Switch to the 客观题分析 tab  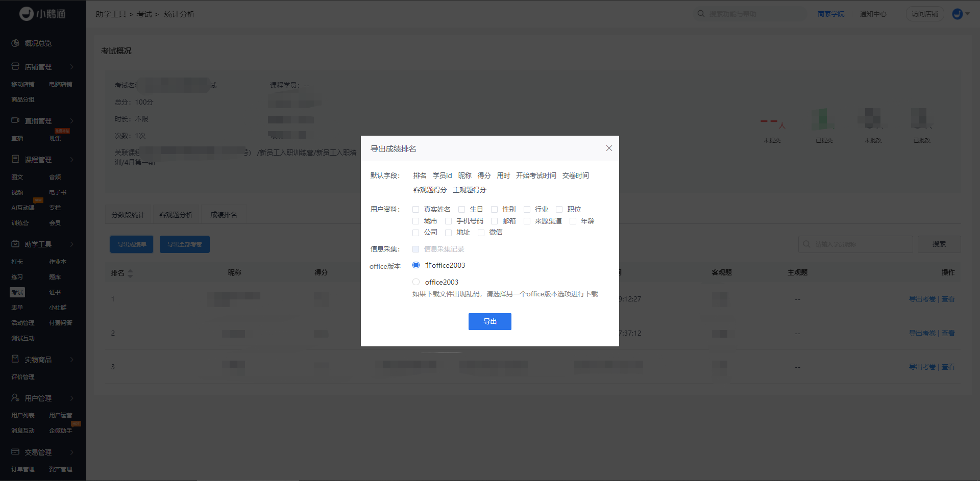click(x=176, y=215)
